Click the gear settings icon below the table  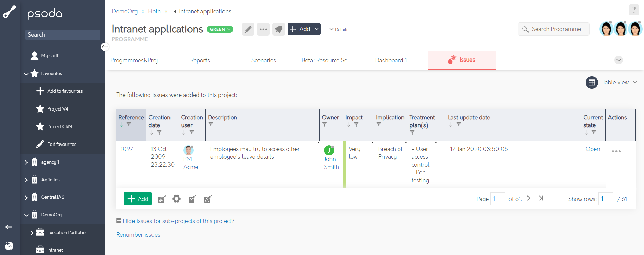[x=176, y=199]
